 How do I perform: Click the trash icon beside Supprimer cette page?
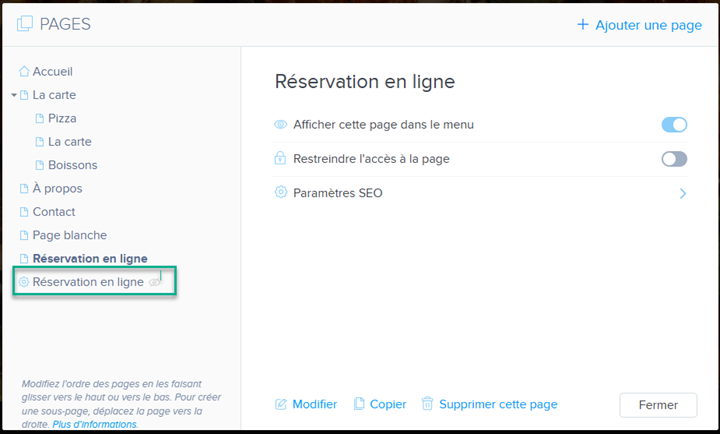[428, 404]
